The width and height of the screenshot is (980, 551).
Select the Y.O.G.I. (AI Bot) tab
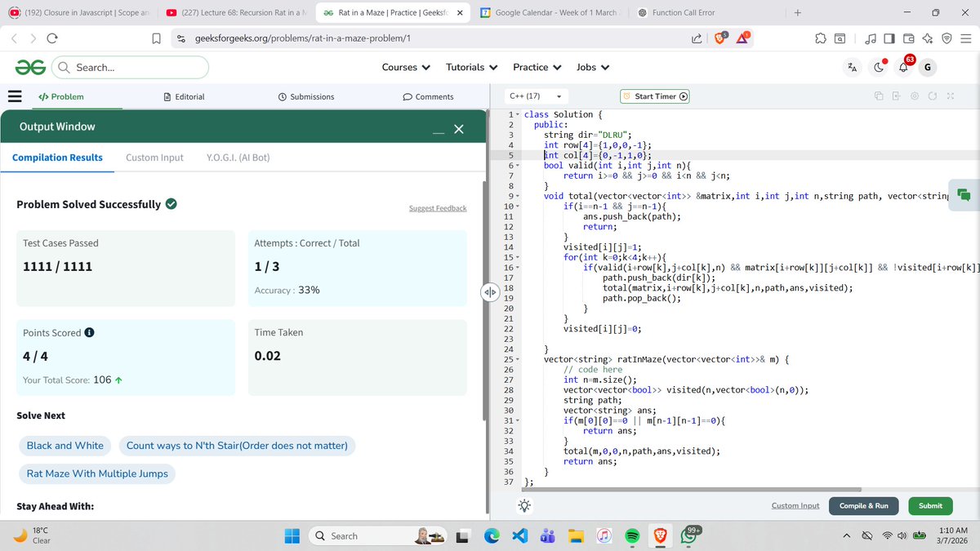pos(238,158)
